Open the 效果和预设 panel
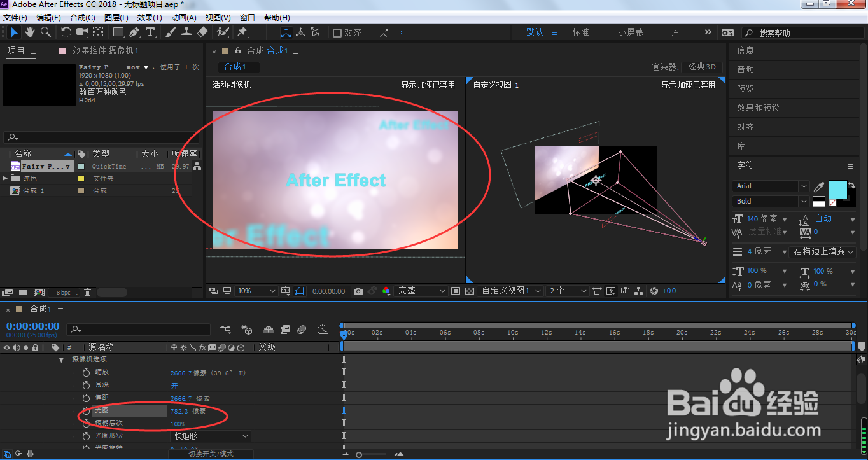Screen dimensions: 868x460 click(759, 108)
